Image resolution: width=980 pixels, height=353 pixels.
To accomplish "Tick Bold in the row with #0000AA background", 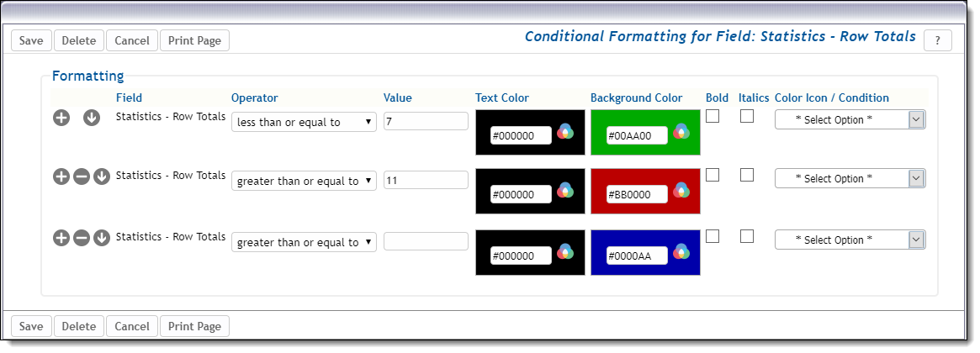I will click(x=712, y=236).
